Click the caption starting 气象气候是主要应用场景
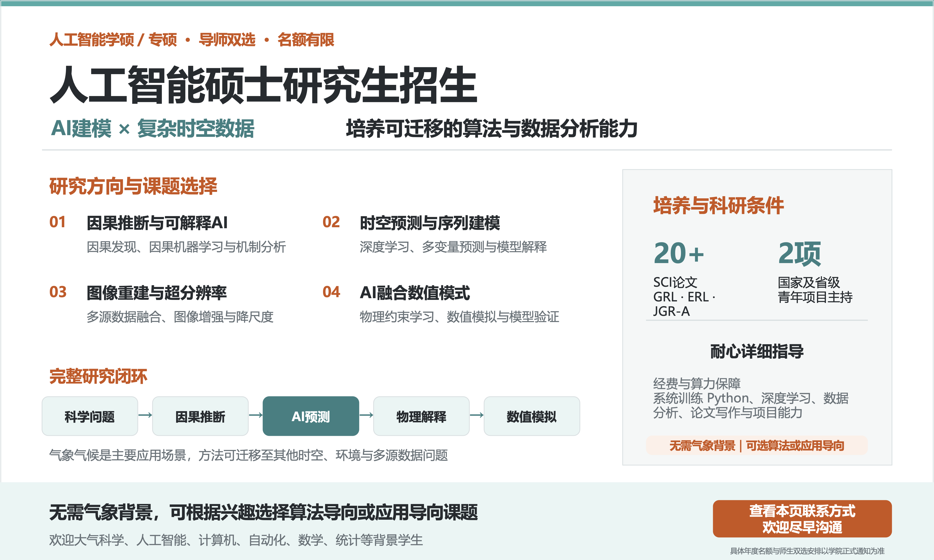Image resolution: width=934 pixels, height=560 pixels. pyautogui.click(x=248, y=455)
